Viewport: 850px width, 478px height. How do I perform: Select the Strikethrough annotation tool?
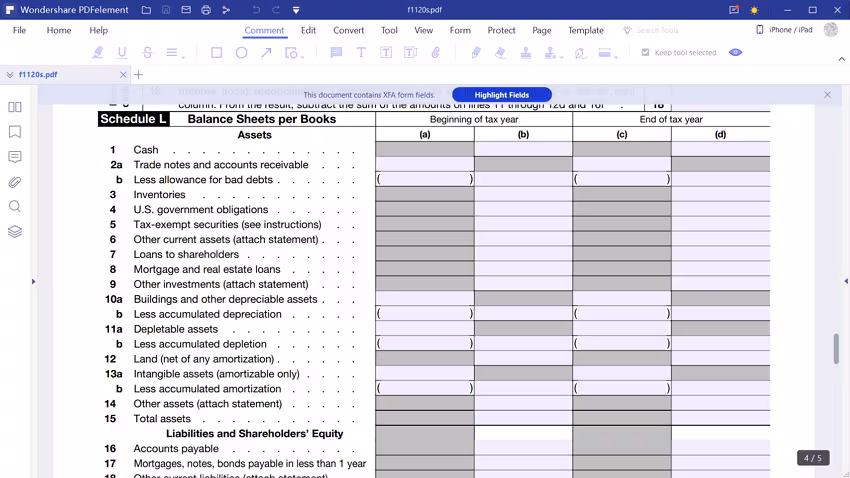[x=147, y=53]
